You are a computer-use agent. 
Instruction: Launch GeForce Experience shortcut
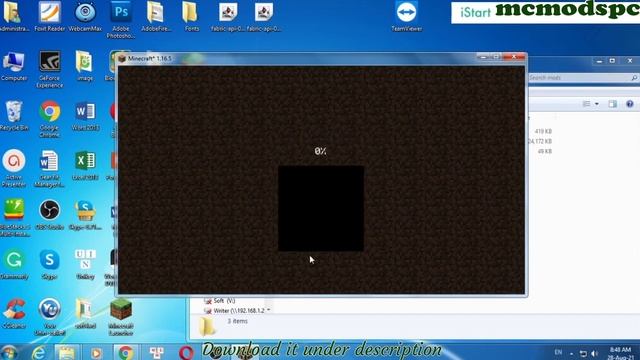(49, 69)
